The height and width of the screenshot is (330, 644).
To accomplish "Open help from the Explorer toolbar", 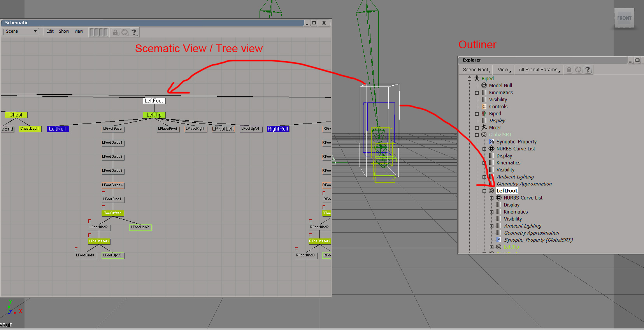I will coord(588,70).
